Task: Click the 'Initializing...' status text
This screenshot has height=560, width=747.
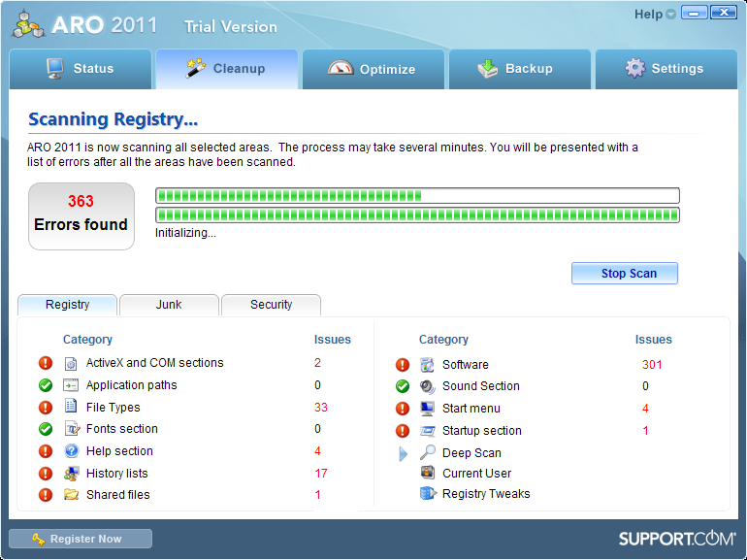Action: point(185,233)
